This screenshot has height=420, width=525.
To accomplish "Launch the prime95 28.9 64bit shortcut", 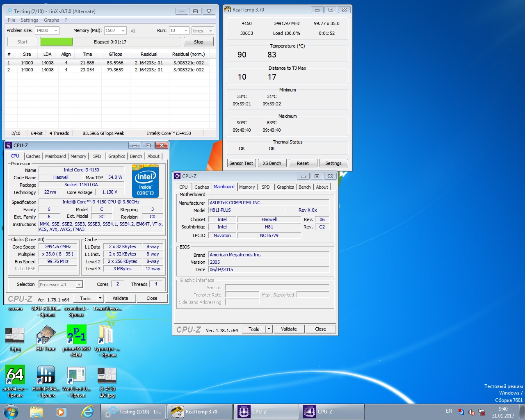I will click(76, 335).
